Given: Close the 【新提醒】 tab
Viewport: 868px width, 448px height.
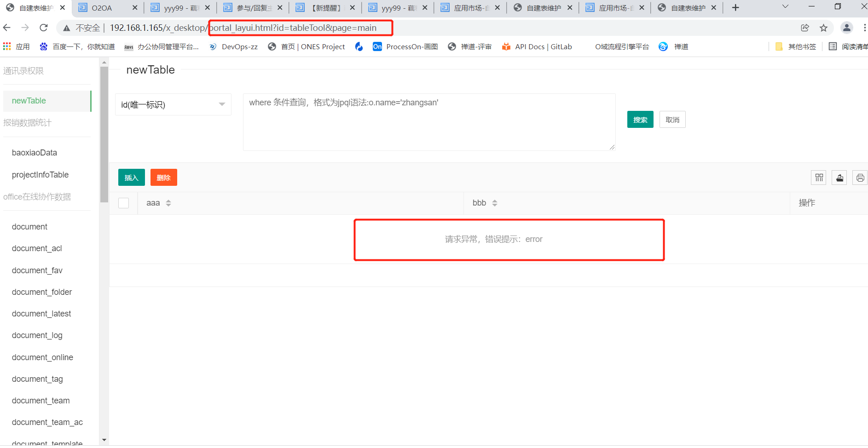Looking at the screenshot, I should (x=353, y=8).
